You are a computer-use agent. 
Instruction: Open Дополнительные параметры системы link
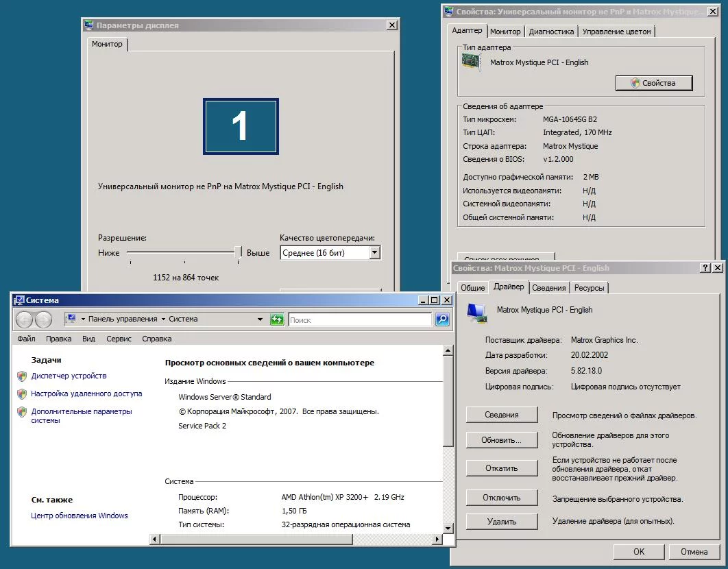pyautogui.click(x=82, y=415)
